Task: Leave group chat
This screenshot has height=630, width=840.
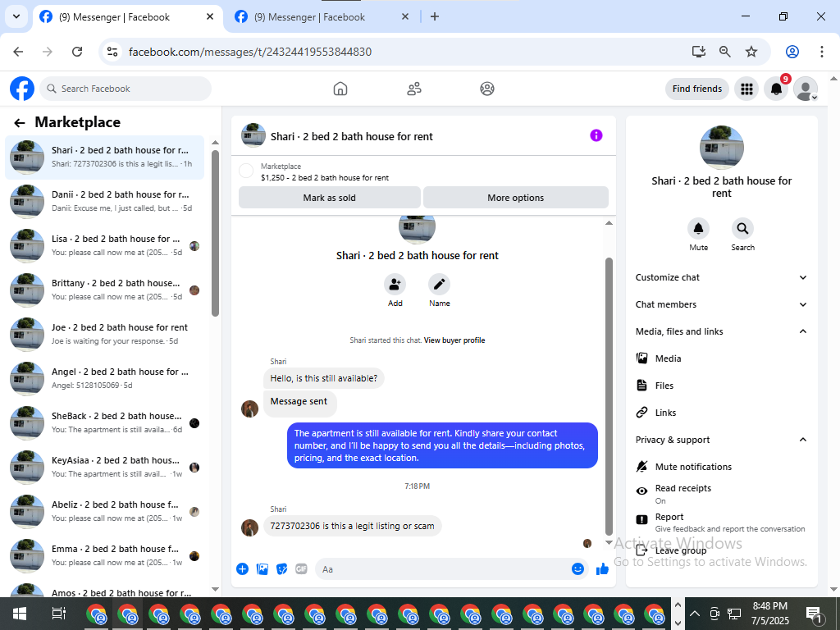Action: click(x=721, y=550)
